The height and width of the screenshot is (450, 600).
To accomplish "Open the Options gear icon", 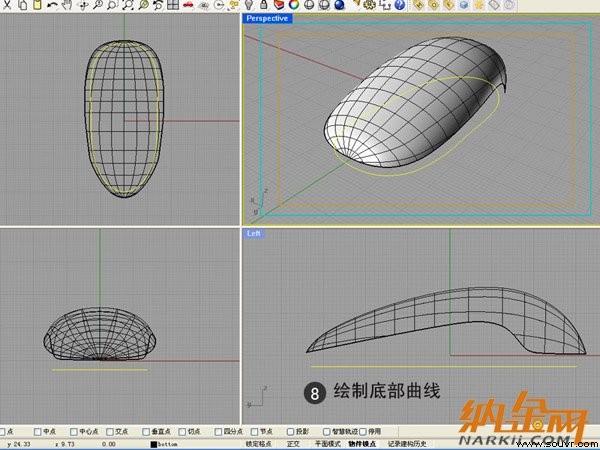I will point(370,5).
